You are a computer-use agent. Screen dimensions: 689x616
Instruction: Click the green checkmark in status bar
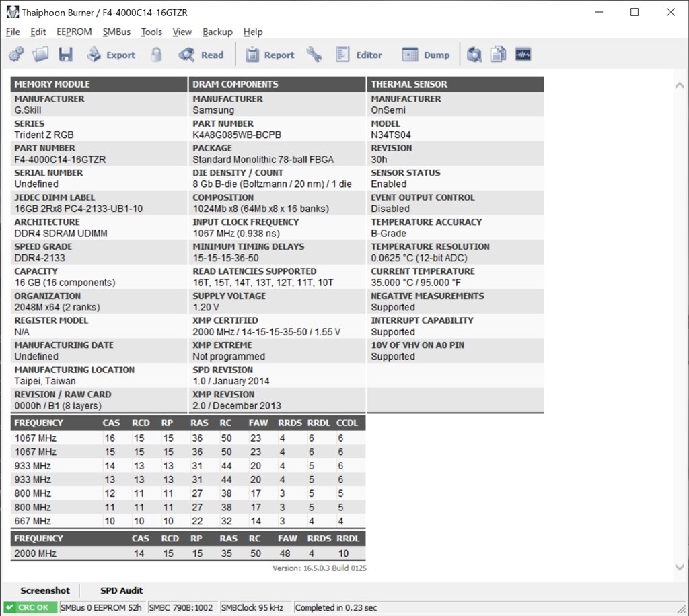click(x=9, y=607)
